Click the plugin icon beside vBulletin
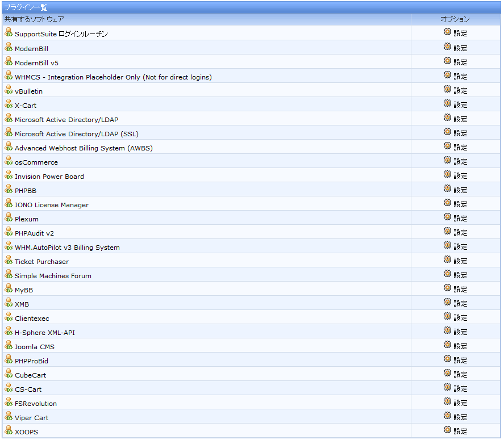Screen dimensions: 504x440 coord(9,90)
